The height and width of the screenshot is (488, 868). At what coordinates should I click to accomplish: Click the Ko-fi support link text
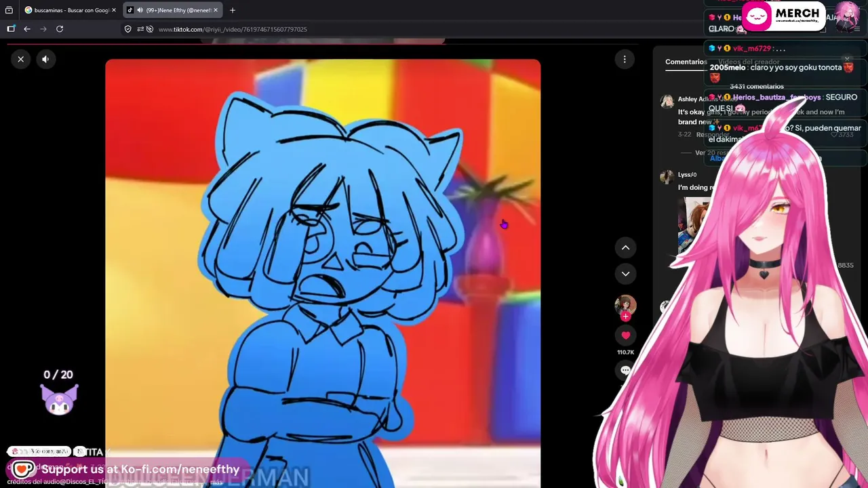tap(140, 469)
